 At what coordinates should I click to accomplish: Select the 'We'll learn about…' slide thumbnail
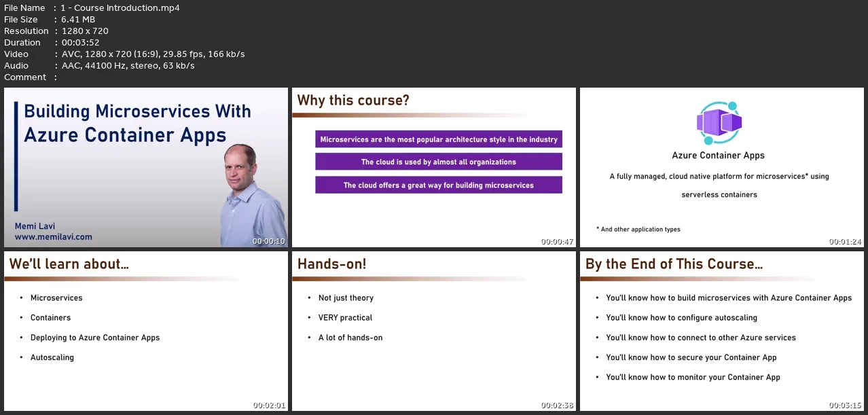(146, 331)
